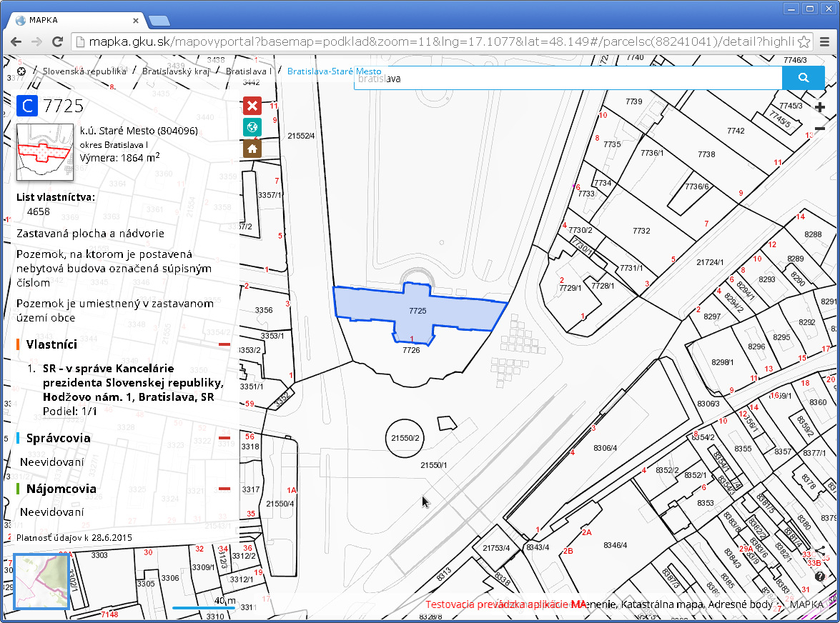Go to Bratislavský kraj breadcrumb
Image resolution: width=840 pixels, height=623 pixels.
tap(175, 71)
